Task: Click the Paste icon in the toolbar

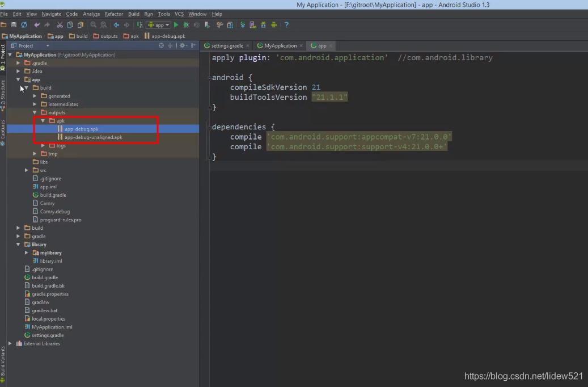Action: [x=79, y=25]
